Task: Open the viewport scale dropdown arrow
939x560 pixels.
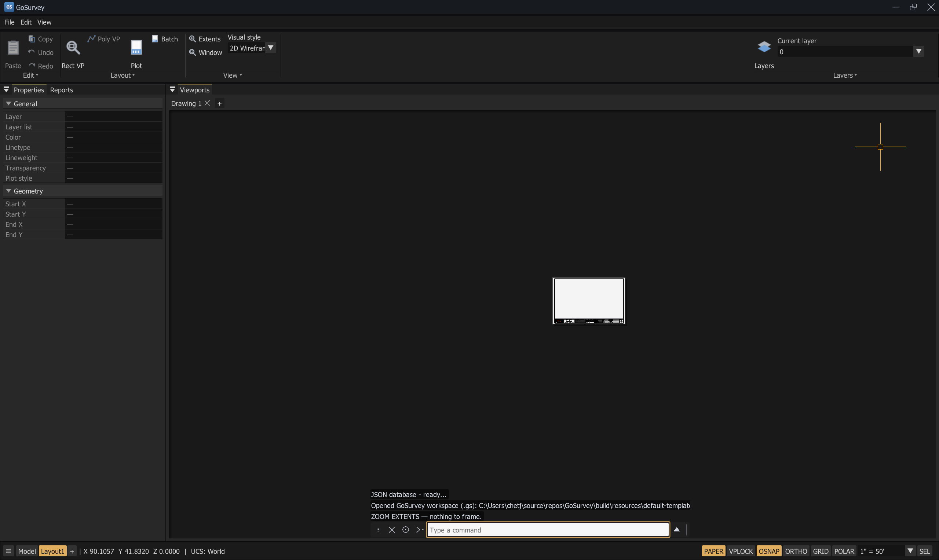Action: click(x=910, y=551)
